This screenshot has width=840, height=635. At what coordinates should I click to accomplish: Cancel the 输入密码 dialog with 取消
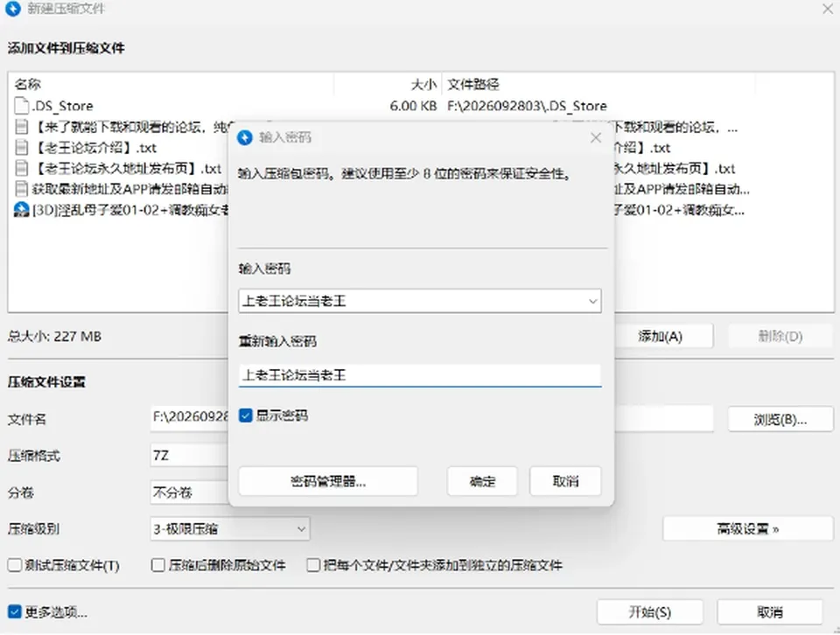coord(565,481)
